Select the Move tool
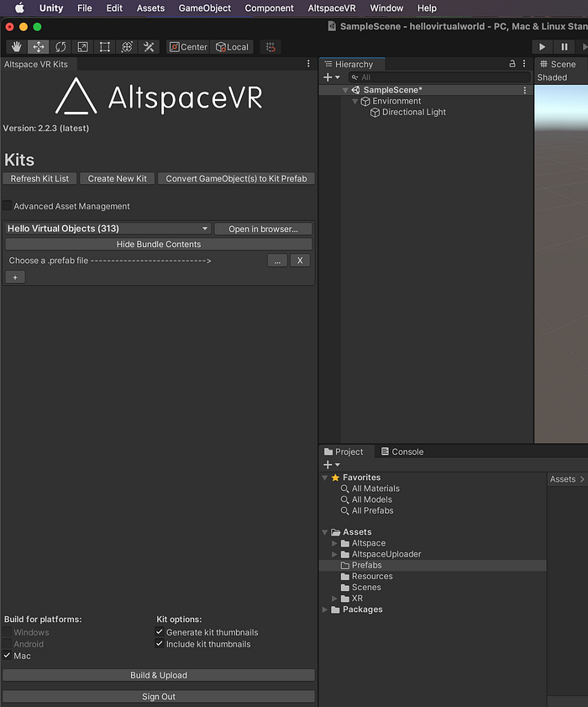The height and width of the screenshot is (707, 588). tap(39, 47)
